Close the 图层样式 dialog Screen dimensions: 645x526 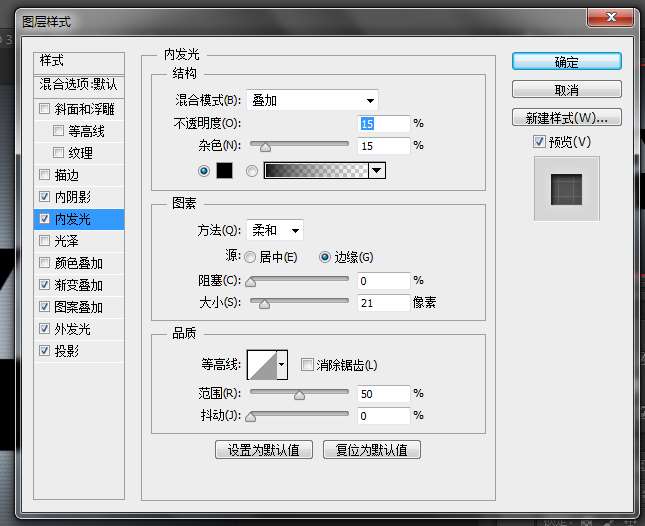coord(611,17)
